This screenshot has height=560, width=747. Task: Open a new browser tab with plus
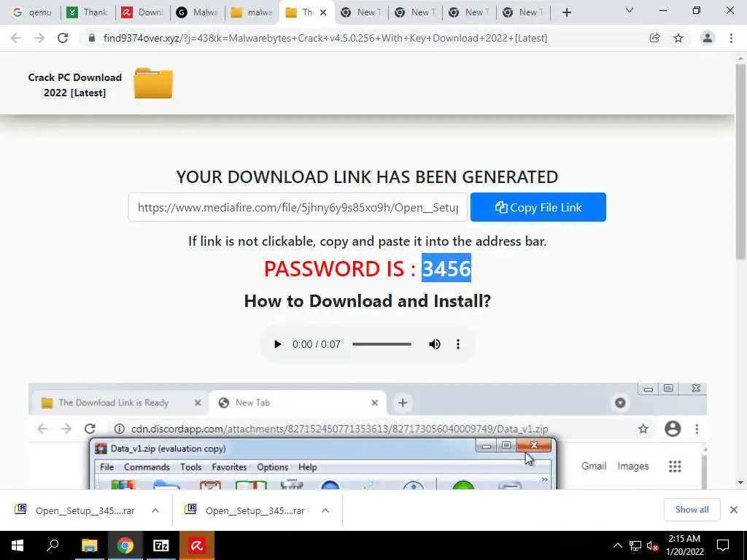pos(566,12)
